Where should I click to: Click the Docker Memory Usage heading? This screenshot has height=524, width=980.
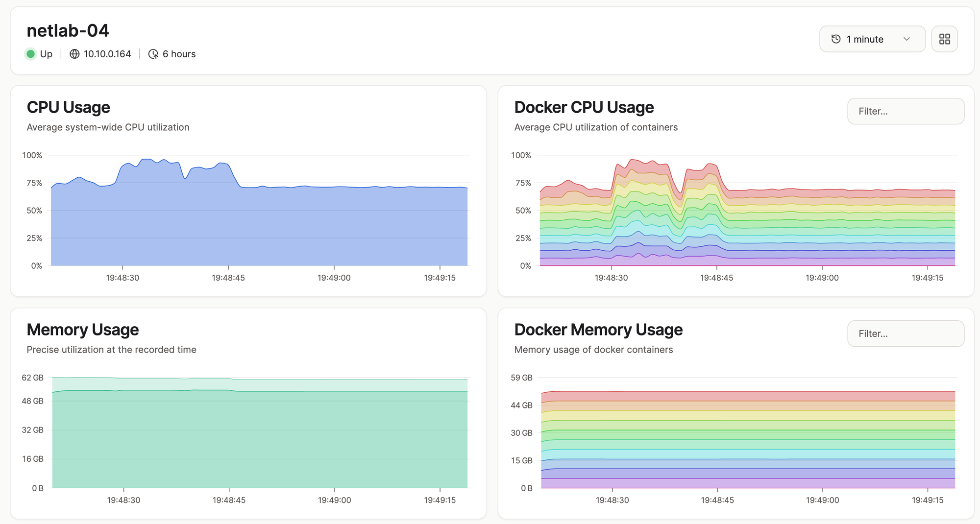pyautogui.click(x=598, y=330)
